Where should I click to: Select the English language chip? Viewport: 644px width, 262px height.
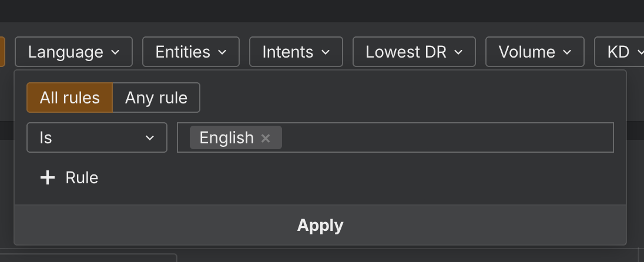point(226,138)
